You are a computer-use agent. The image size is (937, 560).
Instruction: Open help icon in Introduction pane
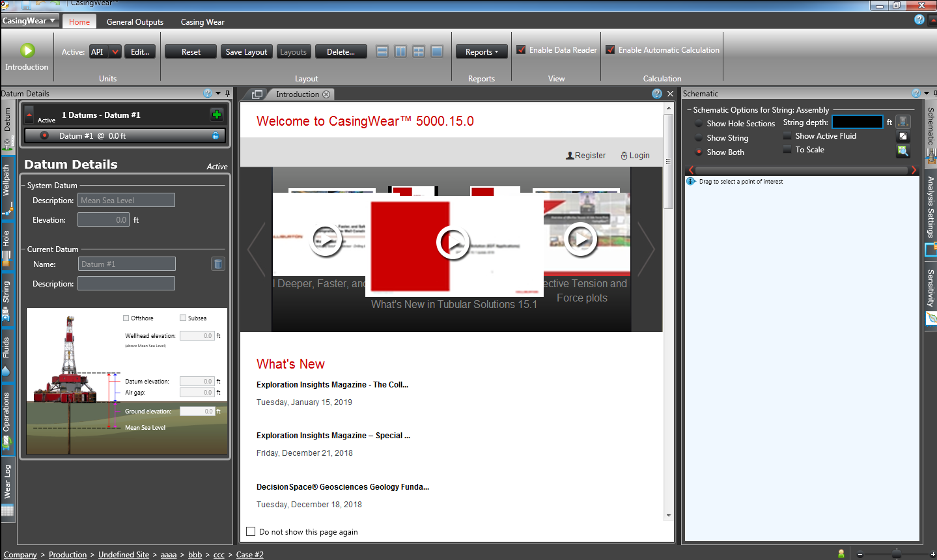click(x=657, y=94)
